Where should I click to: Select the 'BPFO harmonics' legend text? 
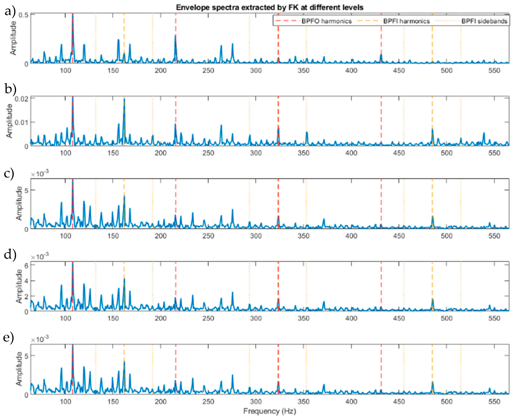point(326,21)
